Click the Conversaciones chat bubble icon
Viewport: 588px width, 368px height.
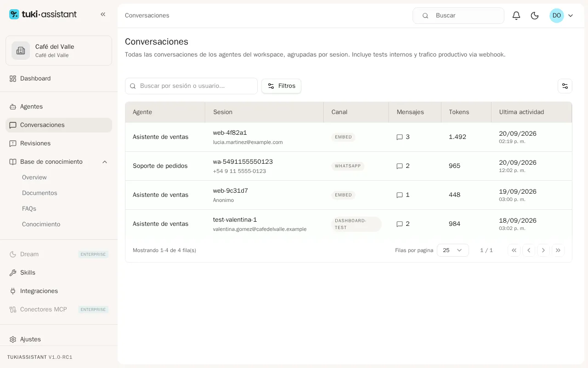pyautogui.click(x=13, y=125)
